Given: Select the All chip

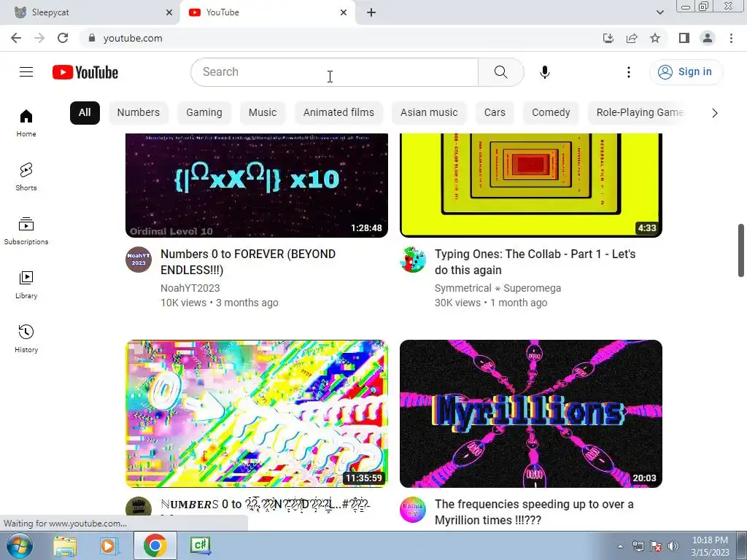Looking at the screenshot, I should (85, 113).
